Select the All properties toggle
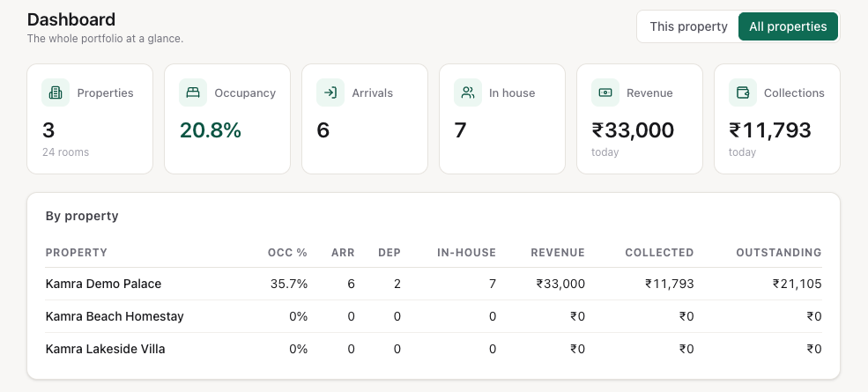Screen dimensions: 868x392 [x=788, y=26]
